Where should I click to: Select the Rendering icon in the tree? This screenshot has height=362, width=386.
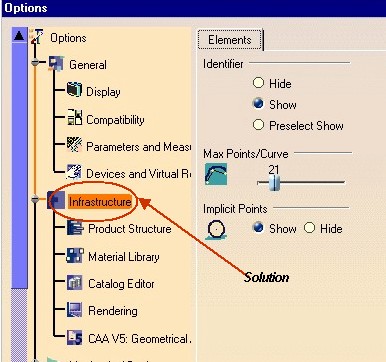pyautogui.click(x=74, y=310)
